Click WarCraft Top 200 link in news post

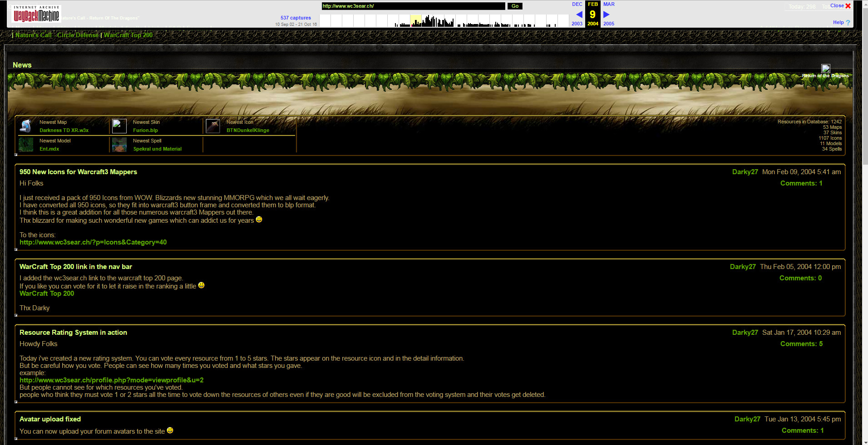pyautogui.click(x=47, y=293)
